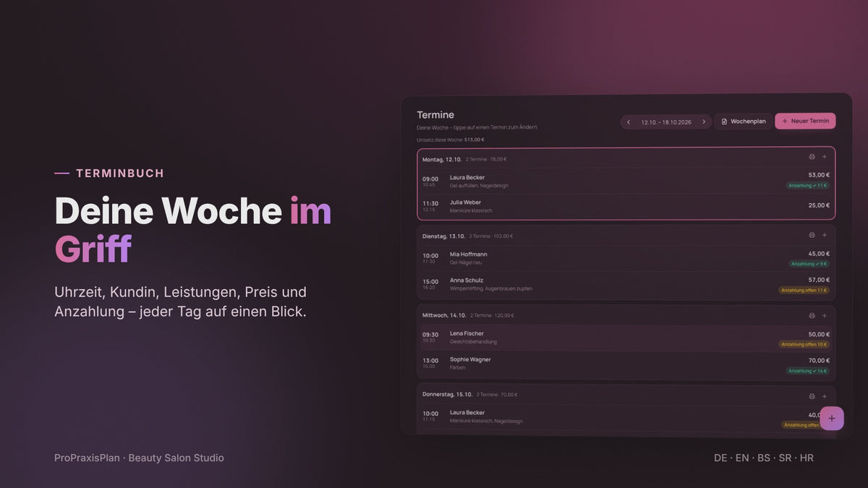868x488 pixels.
Task: Open the Wochenplan document view
Action: (x=743, y=121)
